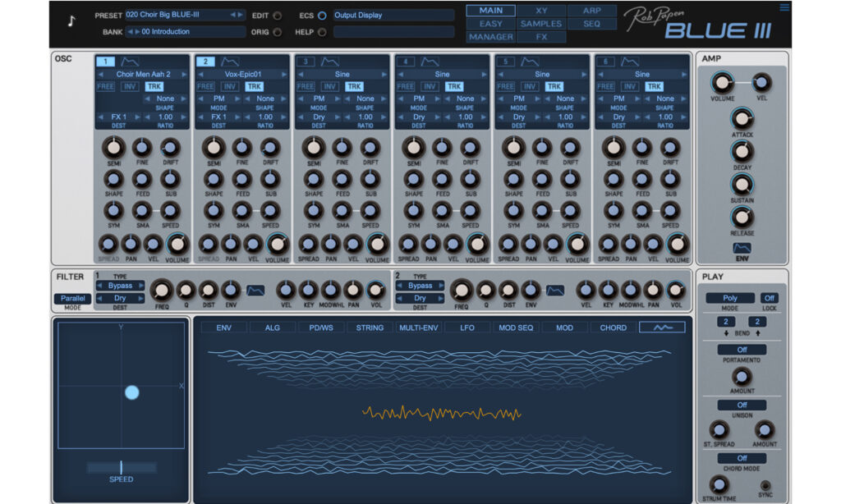Open the preset name selector 020 Choir Big
Image resolution: width=841 pixels, height=504 pixels.
tap(185, 15)
